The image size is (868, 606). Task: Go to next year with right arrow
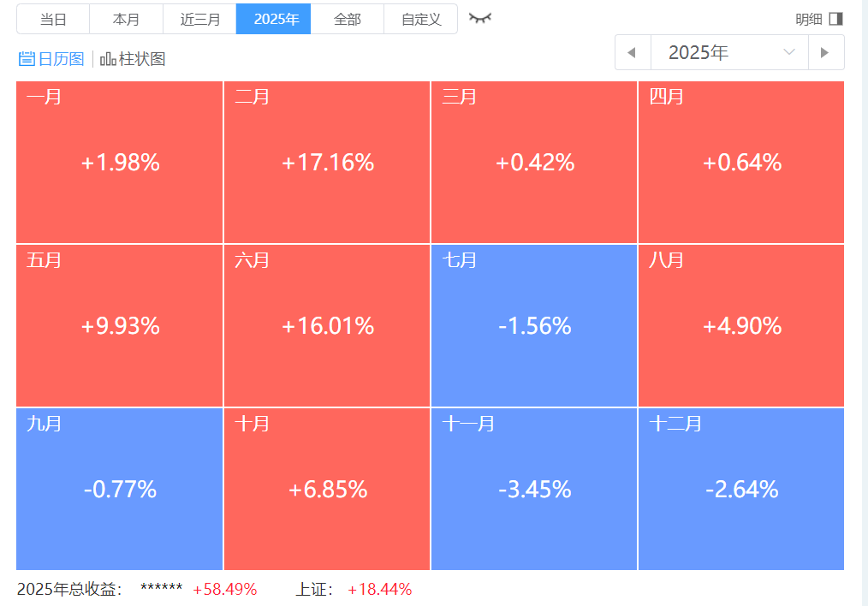click(x=825, y=52)
